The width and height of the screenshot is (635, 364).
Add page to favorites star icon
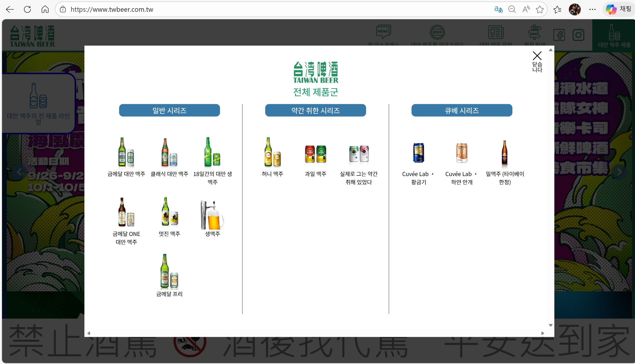pyautogui.click(x=540, y=9)
